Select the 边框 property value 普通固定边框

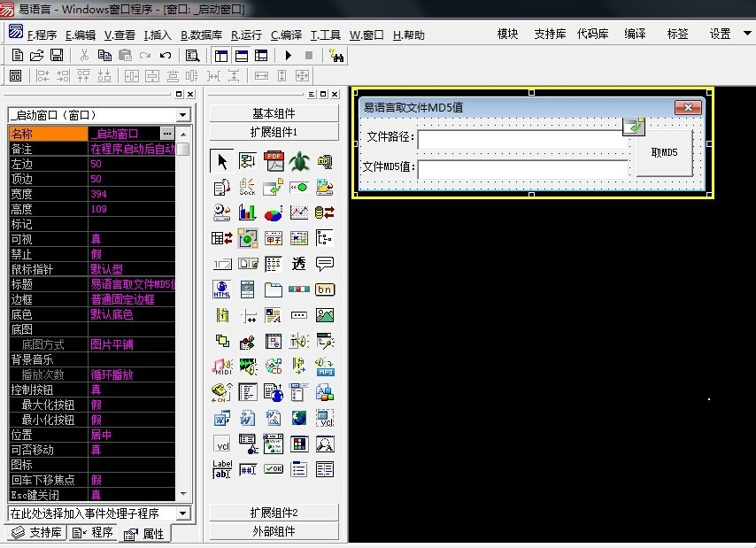pos(131,299)
